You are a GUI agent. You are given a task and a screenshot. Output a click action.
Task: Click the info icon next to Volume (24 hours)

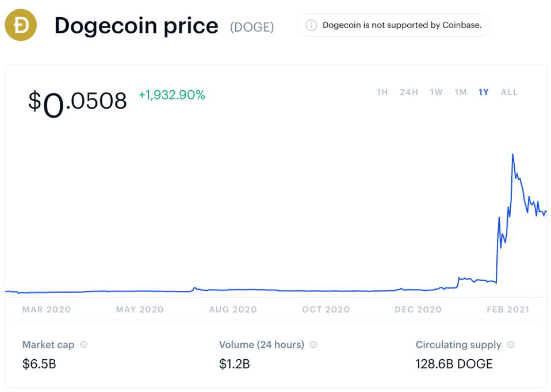(x=313, y=345)
